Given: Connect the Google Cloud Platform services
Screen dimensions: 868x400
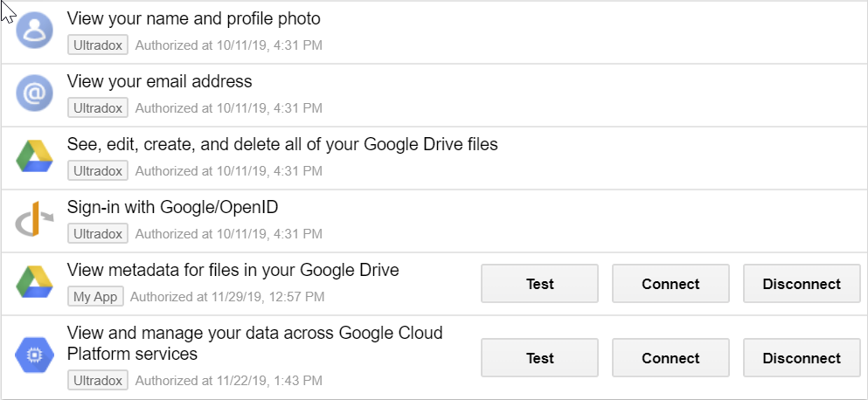Looking at the screenshot, I should click(x=670, y=358).
